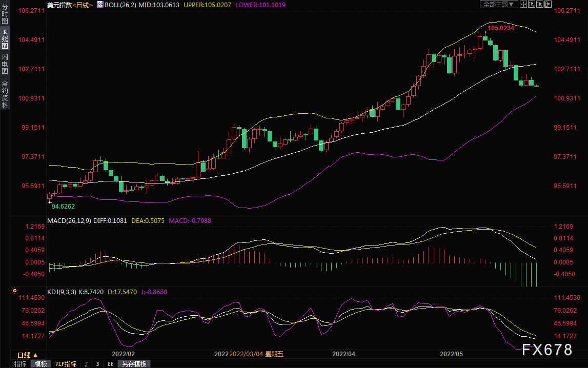
Task: Open the 闪电图 side tab
Action: click(x=5, y=64)
